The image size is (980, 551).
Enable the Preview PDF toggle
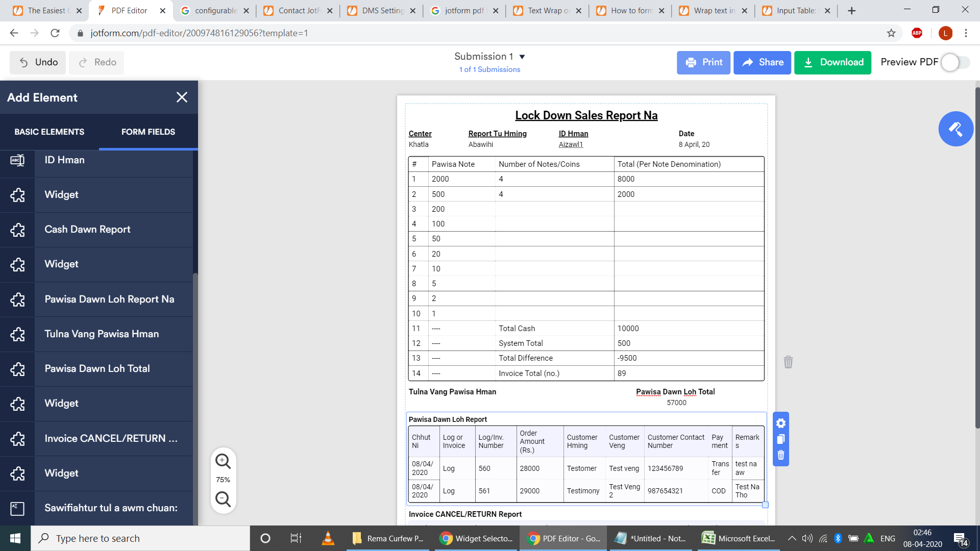pos(954,62)
